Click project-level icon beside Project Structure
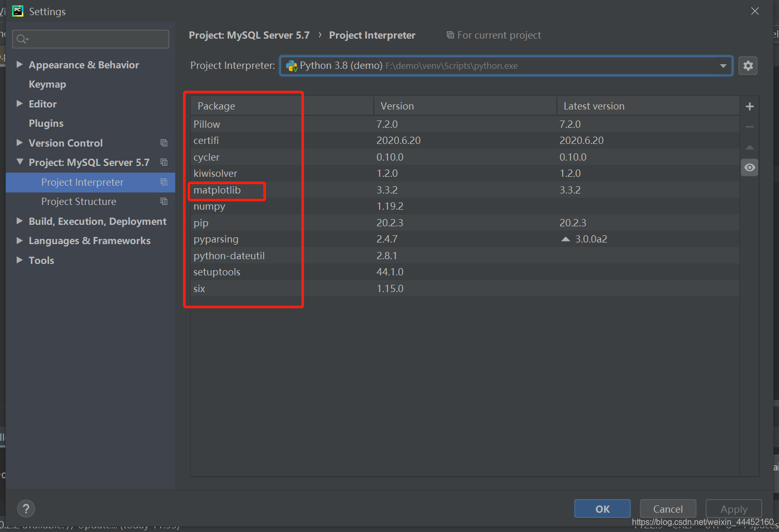779x532 pixels. 164,201
